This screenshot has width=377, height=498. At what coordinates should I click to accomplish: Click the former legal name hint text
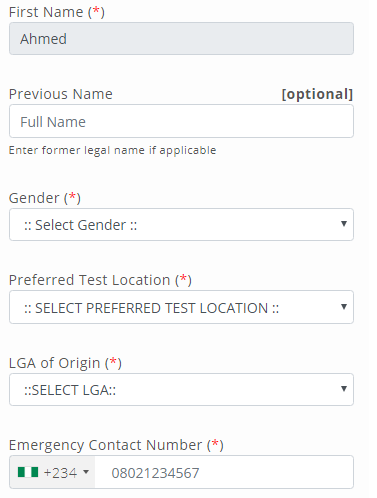click(113, 150)
